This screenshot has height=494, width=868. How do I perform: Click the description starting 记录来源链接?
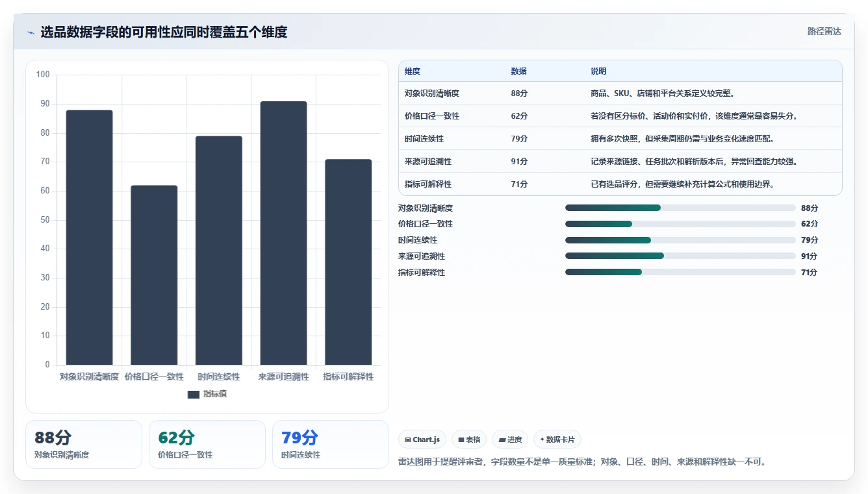click(694, 162)
